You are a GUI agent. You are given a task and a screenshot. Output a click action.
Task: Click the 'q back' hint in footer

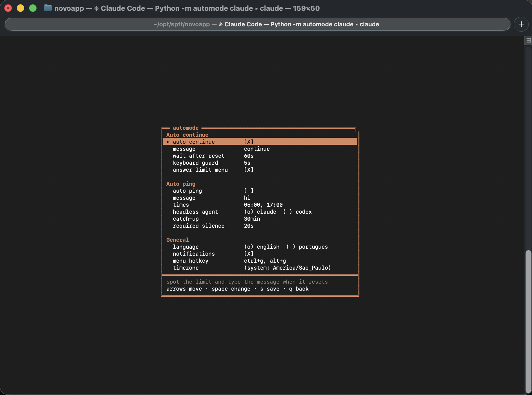coord(299,289)
